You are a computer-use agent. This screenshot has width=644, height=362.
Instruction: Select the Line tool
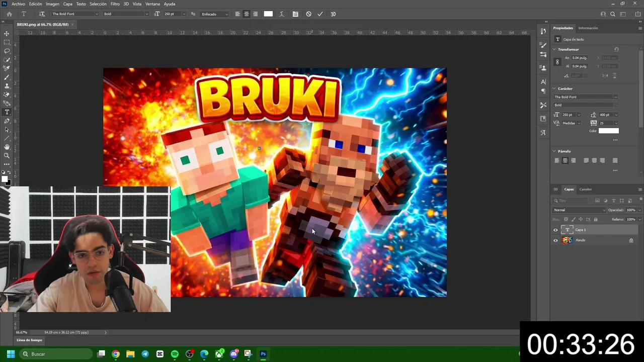pyautogui.click(x=7, y=138)
